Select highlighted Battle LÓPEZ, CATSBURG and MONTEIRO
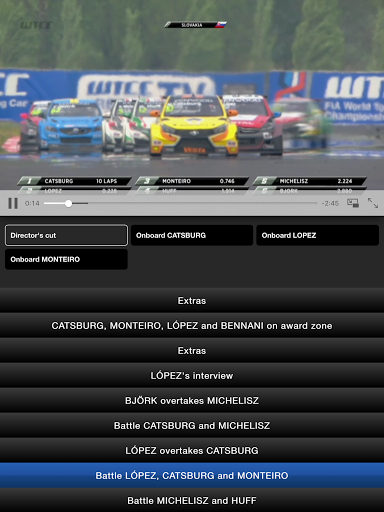Image resolution: width=384 pixels, height=512 pixels. [x=192, y=475]
